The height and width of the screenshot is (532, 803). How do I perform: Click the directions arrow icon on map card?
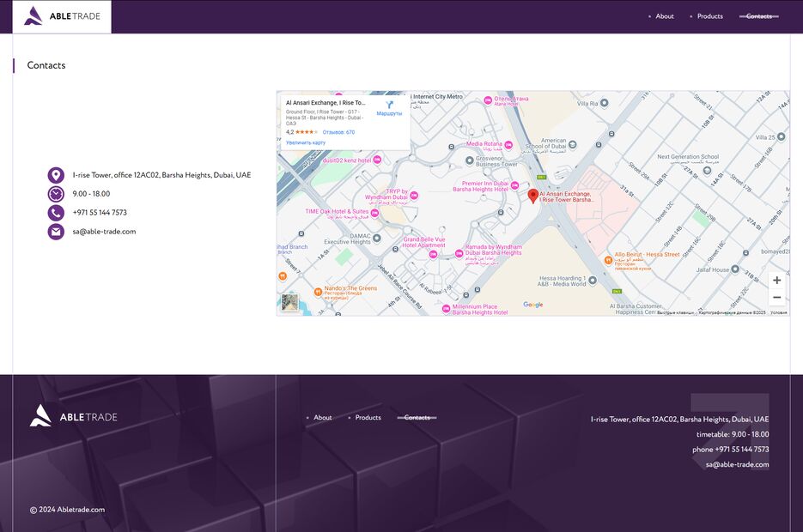[389, 105]
